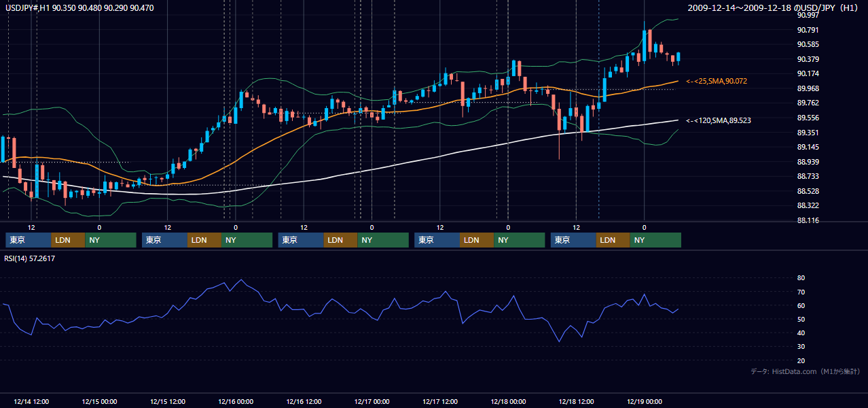This screenshot has height=408, width=868.
Task: Click price axis label 89.556
Action: pyautogui.click(x=808, y=118)
